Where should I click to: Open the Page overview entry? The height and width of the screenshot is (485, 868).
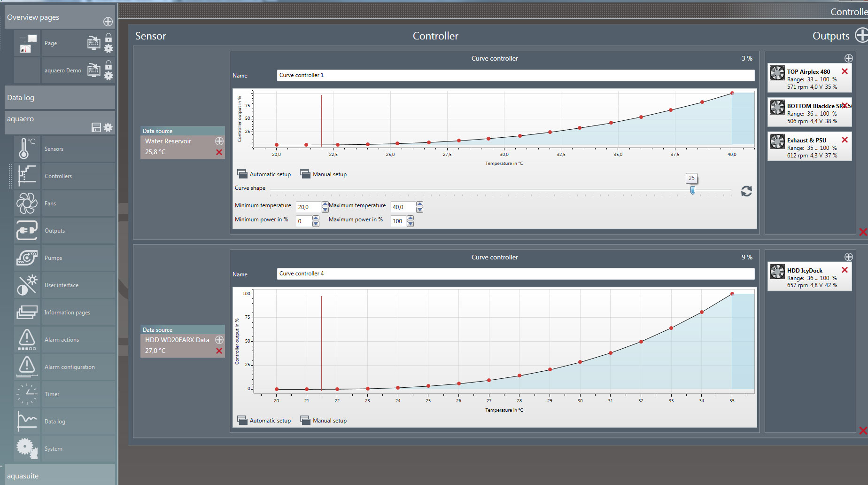pos(51,43)
